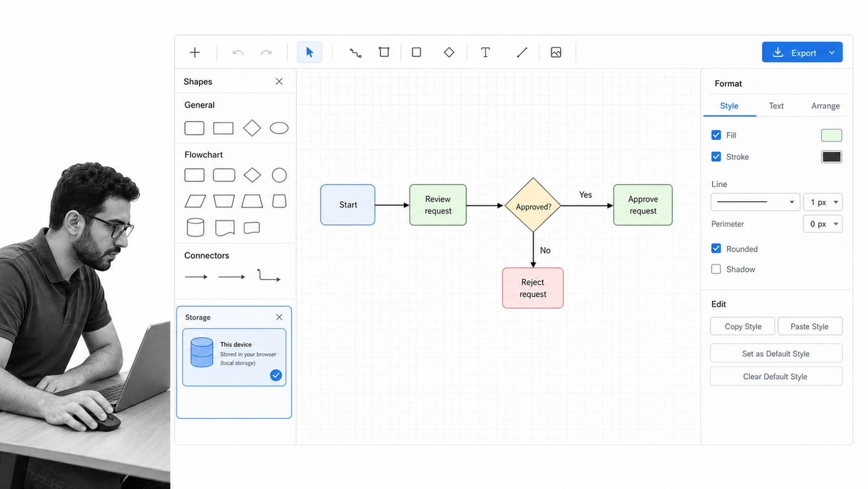Add Flowchart circle shape
This screenshot has width=868, height=489.
coord(279,175)
